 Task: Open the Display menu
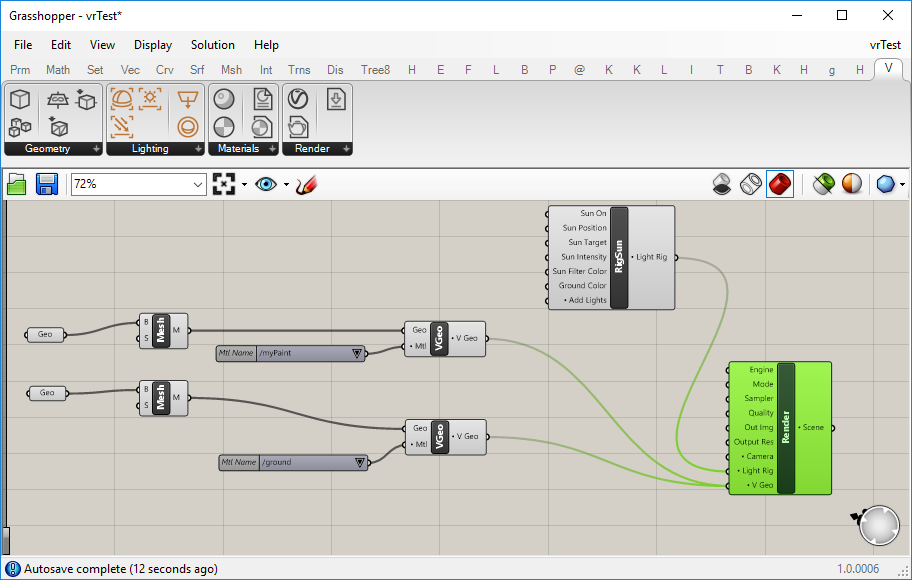coord(153,45)
